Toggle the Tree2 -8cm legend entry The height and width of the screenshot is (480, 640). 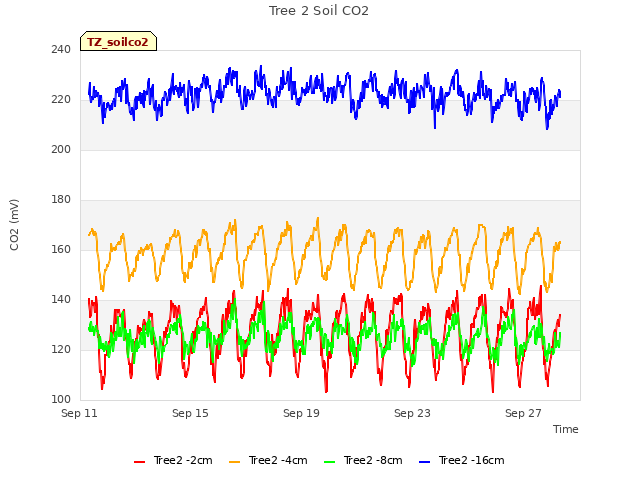point(363,460)
